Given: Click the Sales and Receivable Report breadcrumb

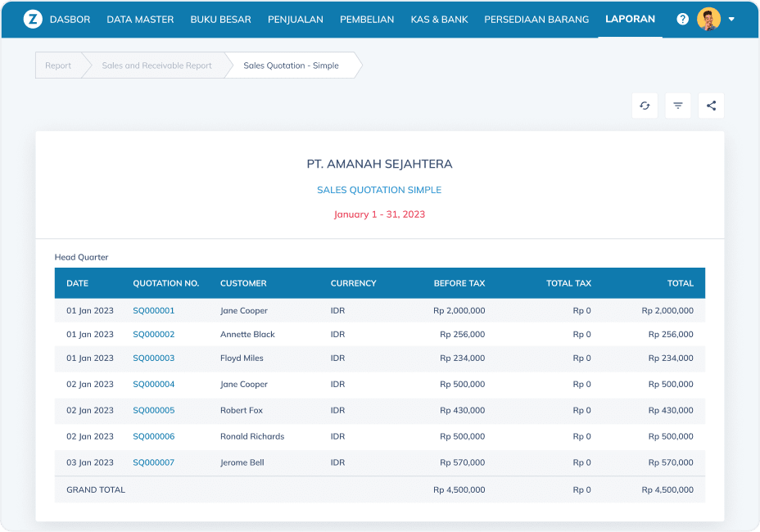Looking at the screenshot, I should [x=156, y=65].
